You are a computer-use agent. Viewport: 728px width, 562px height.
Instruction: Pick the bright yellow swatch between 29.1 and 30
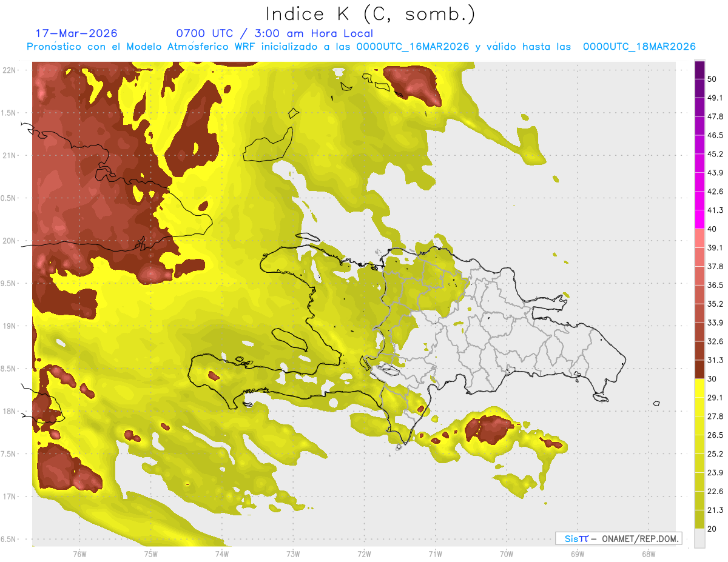699,389
